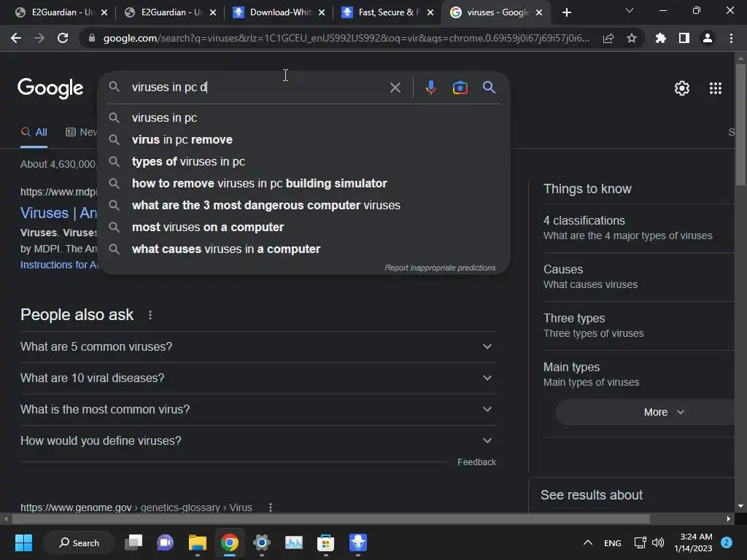This screenshot has height=560, width=747.
Task: Clear the search box with X icon
Action: (395, 87)
